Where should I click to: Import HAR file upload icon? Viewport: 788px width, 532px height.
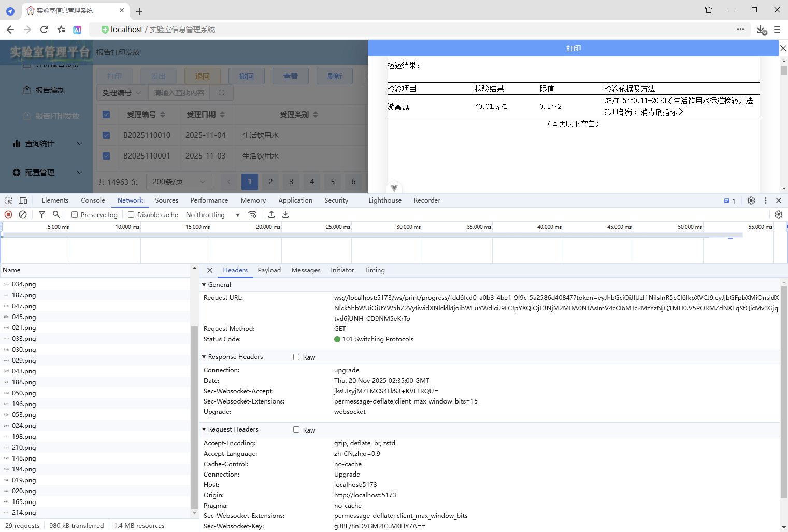click(271, 214)
